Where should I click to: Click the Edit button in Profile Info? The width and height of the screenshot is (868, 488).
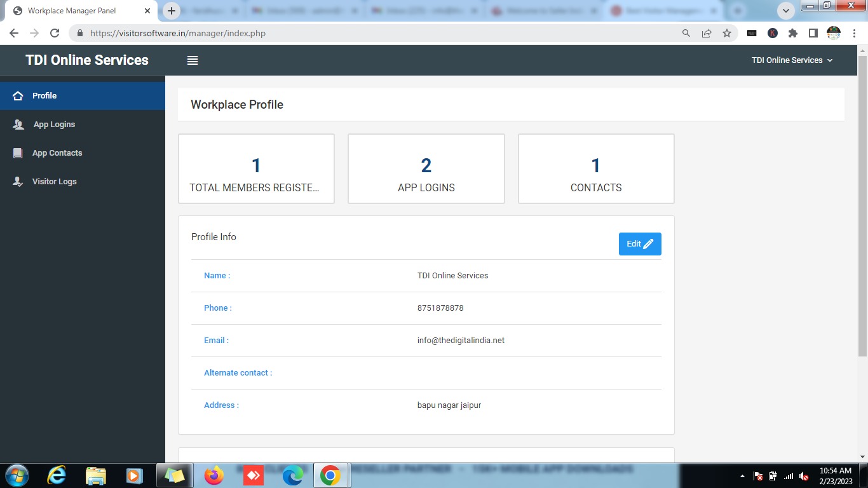[640, 244]
